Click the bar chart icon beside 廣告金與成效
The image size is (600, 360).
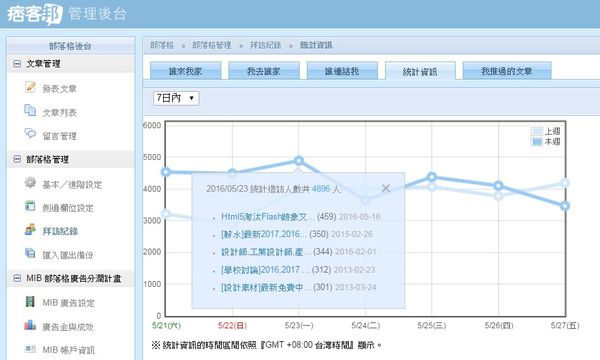click(30, 325)
